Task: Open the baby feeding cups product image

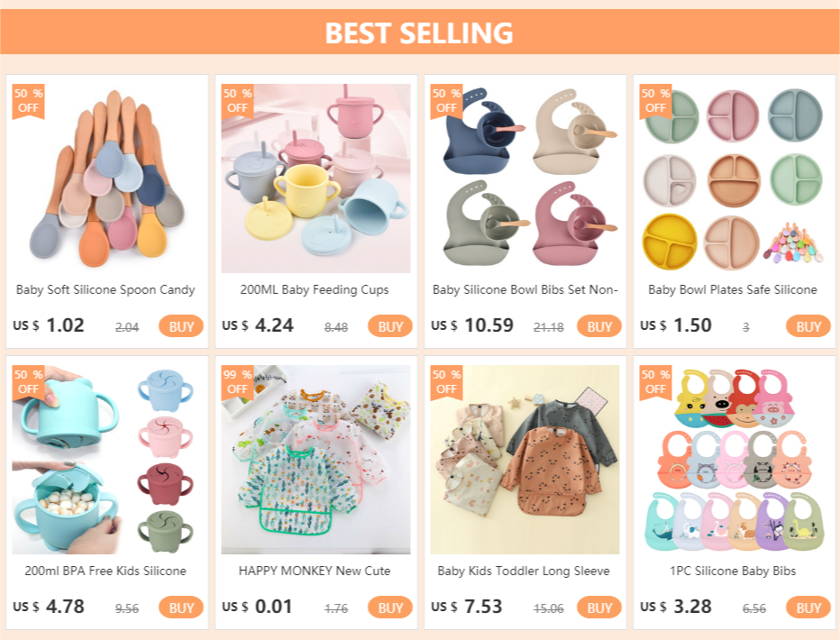Action: tap(315, 178)
